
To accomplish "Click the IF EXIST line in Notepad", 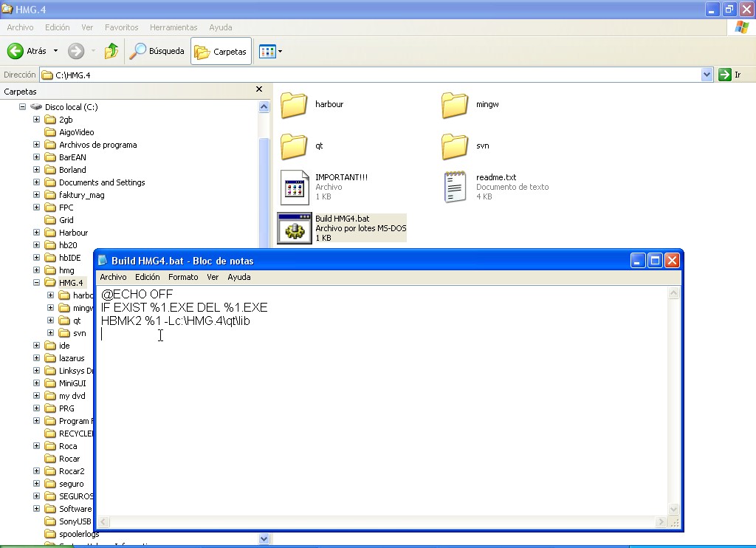I will click(x=184, y=307).
